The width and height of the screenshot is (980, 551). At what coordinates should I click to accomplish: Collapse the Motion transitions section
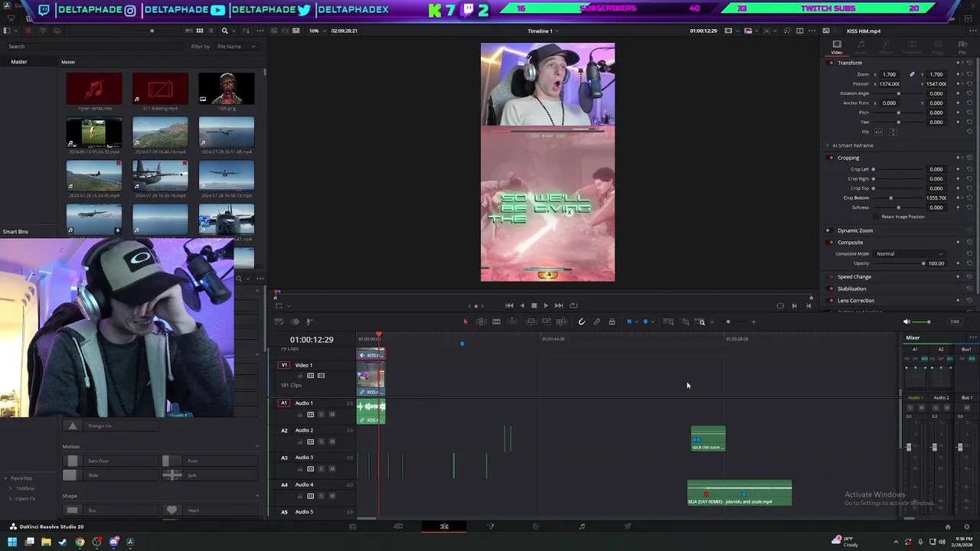(x=257, y=446)
